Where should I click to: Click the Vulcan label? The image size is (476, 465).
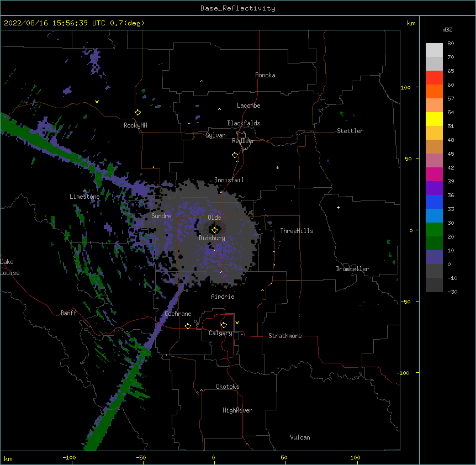pos(300,437)
